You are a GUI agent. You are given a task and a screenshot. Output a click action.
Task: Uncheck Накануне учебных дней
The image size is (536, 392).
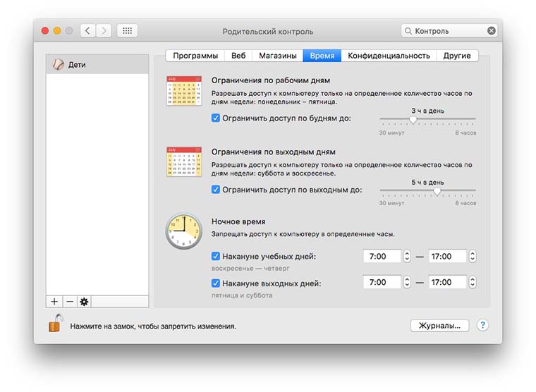click(x=215, y=256)
